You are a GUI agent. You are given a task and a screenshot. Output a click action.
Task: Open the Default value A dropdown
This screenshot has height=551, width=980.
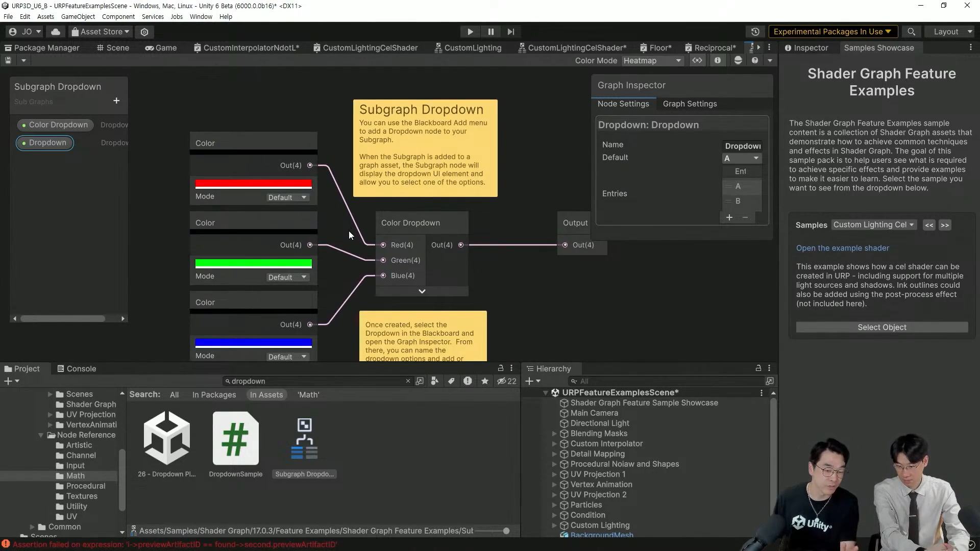(742, 158)
